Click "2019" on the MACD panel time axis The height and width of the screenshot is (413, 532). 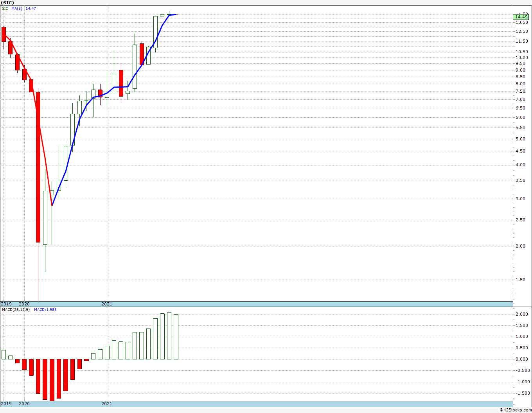point(6,404)
